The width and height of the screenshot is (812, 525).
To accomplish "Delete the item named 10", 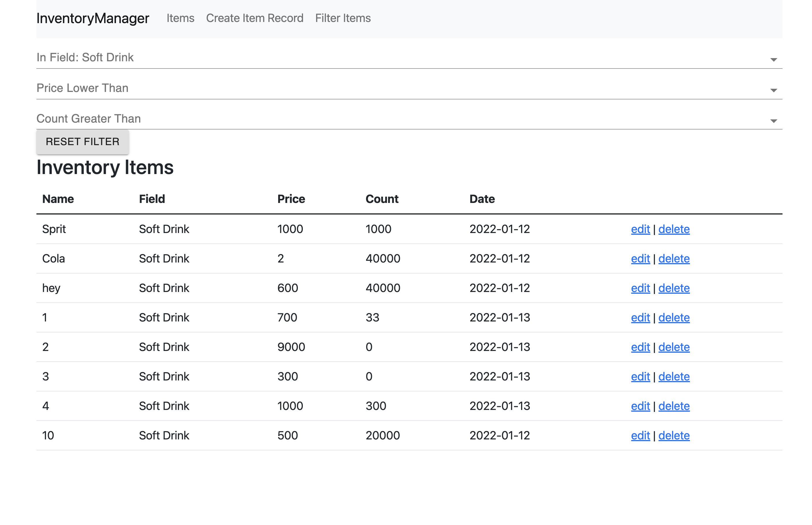I will click(x=674, y=435).
